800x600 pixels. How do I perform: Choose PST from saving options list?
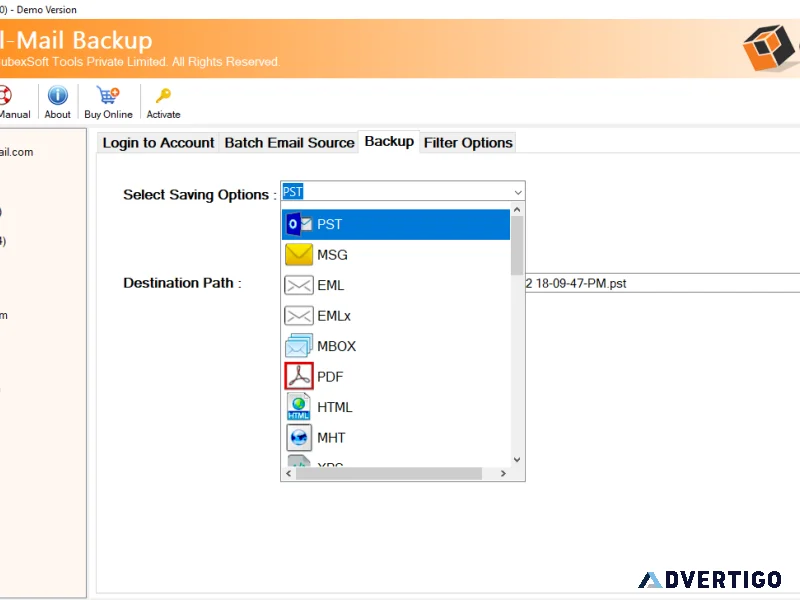pyautogui.click(x=396, y=224)
